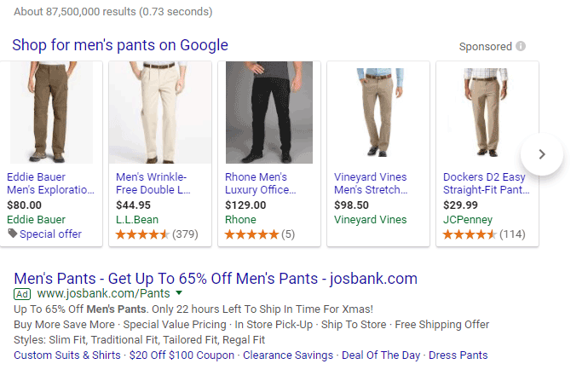Open the $20 Off $100 Coupon sitelink
The height and width of the screenshot is (387, 588).
182,355
